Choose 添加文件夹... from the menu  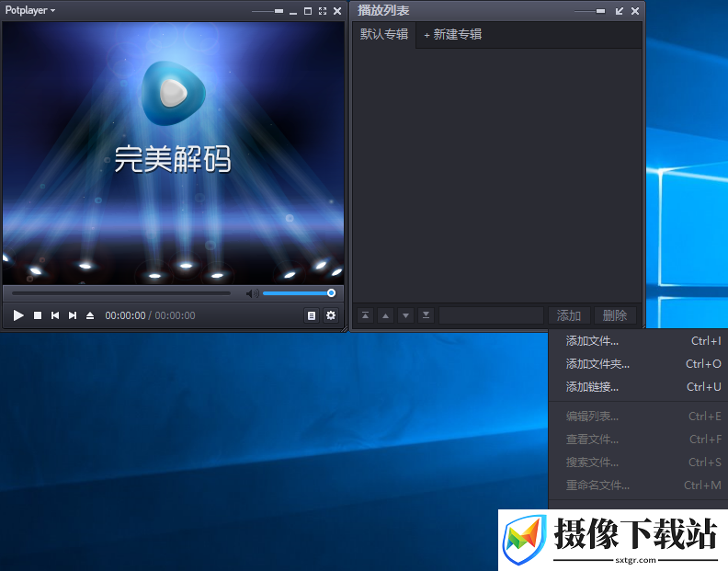(x=639, y=364)
